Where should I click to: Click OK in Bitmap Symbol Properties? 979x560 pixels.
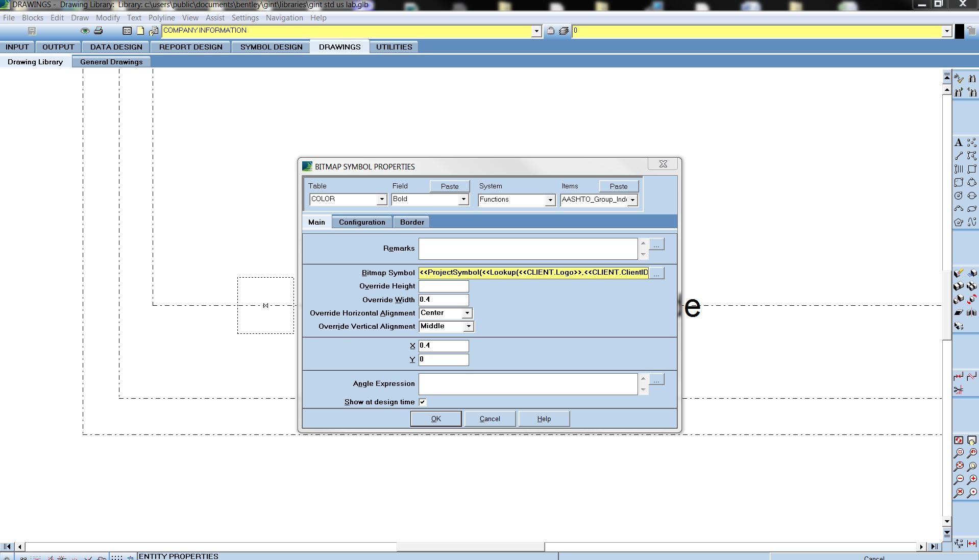tap(436, 419)
